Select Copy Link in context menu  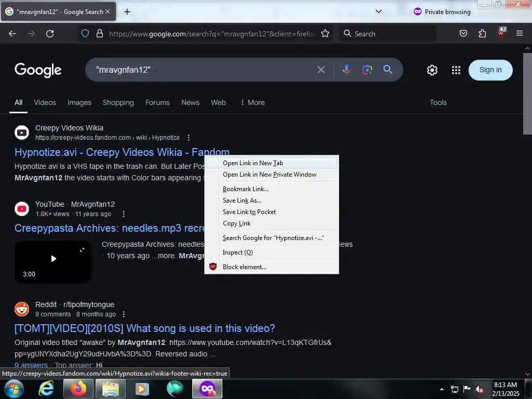pos(271,223)
